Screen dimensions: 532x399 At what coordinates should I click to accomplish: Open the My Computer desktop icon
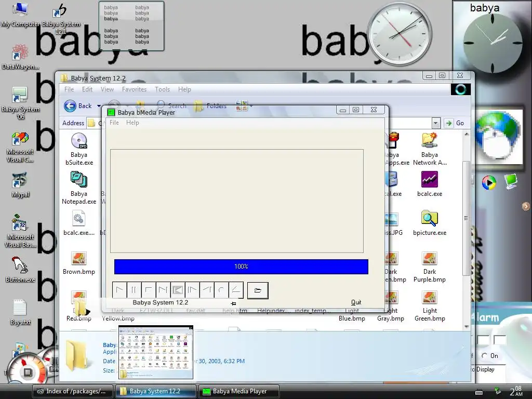point(20,14)
